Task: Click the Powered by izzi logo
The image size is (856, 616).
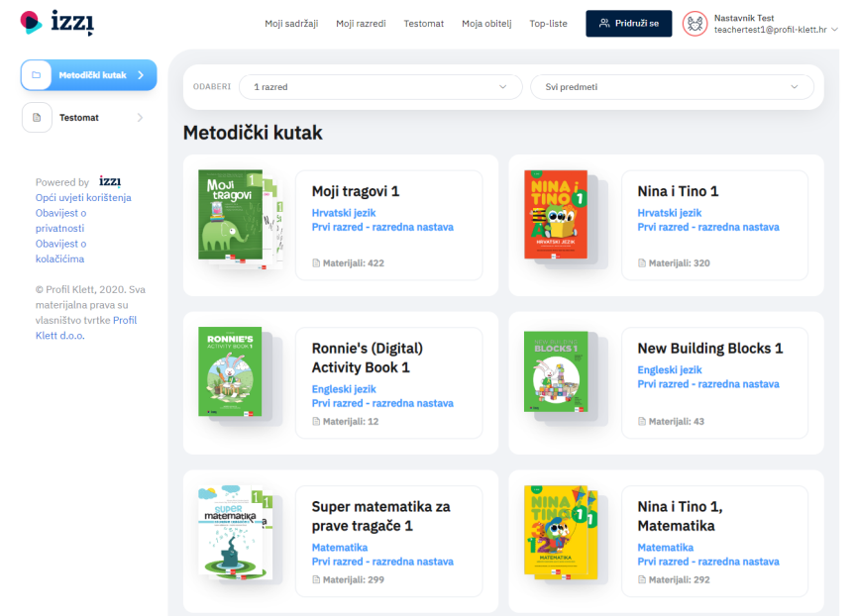Action: [110, 181]
